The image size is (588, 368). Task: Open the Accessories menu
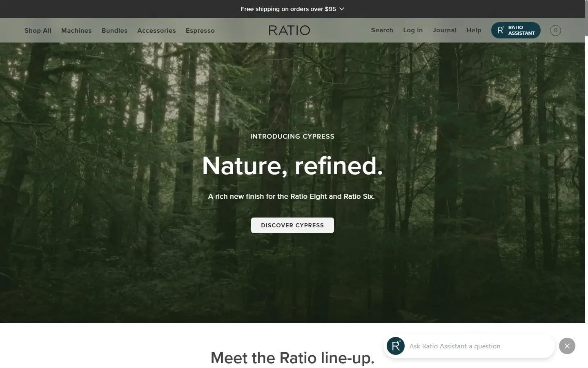[157, 30]
